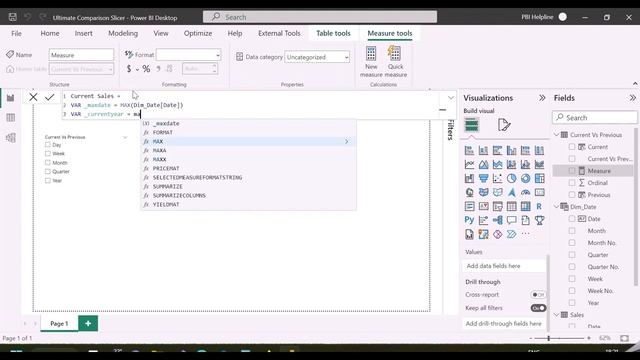Screen dimensions: 640x360
Task: Select the Power Automate visual
Action: [x=511, y=234]
